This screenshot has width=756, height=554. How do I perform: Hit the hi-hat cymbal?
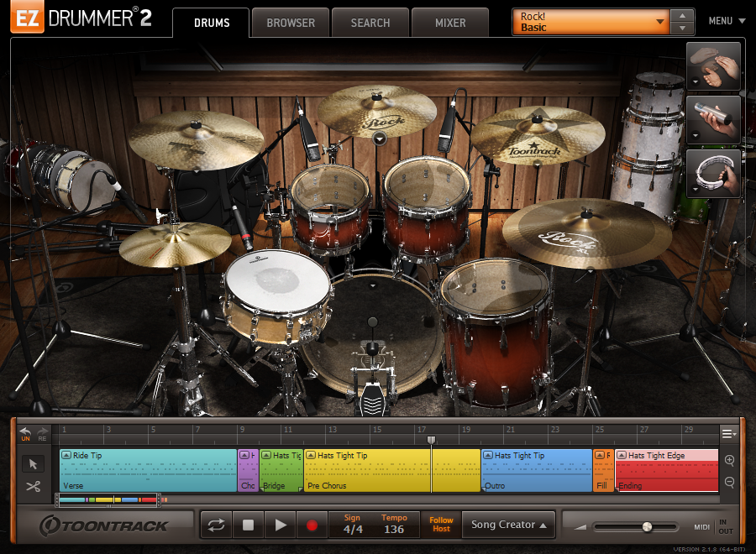pos(175,243)
